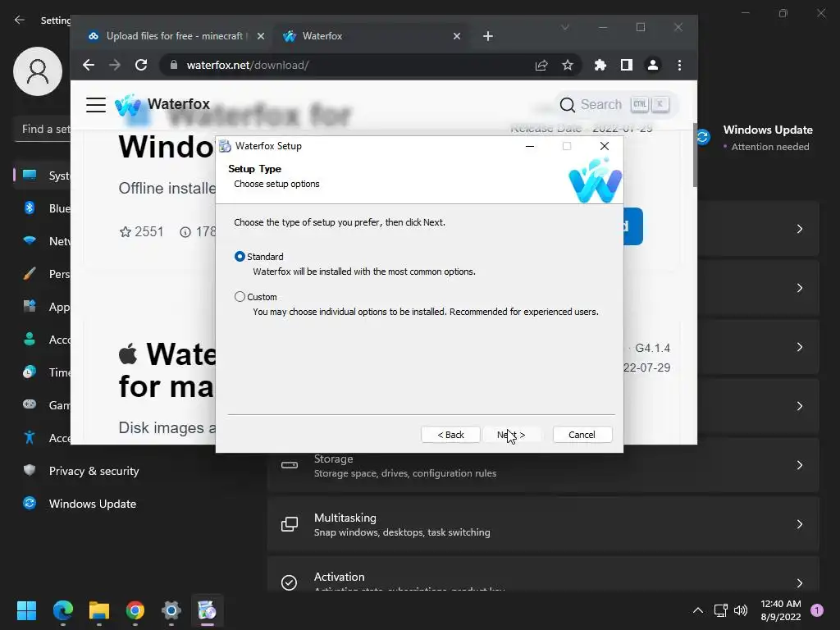Click the Settings user avatar

tap(38, 71)
